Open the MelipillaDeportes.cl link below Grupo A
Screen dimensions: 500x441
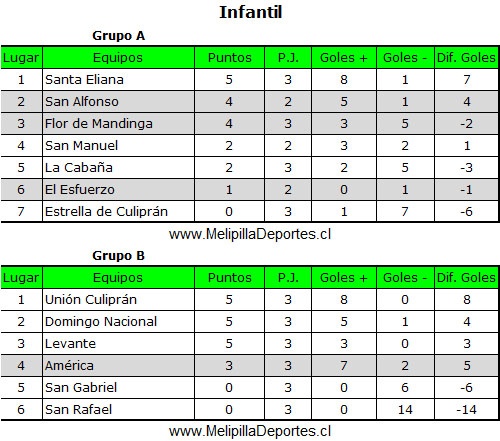click(x=250, y=234)
